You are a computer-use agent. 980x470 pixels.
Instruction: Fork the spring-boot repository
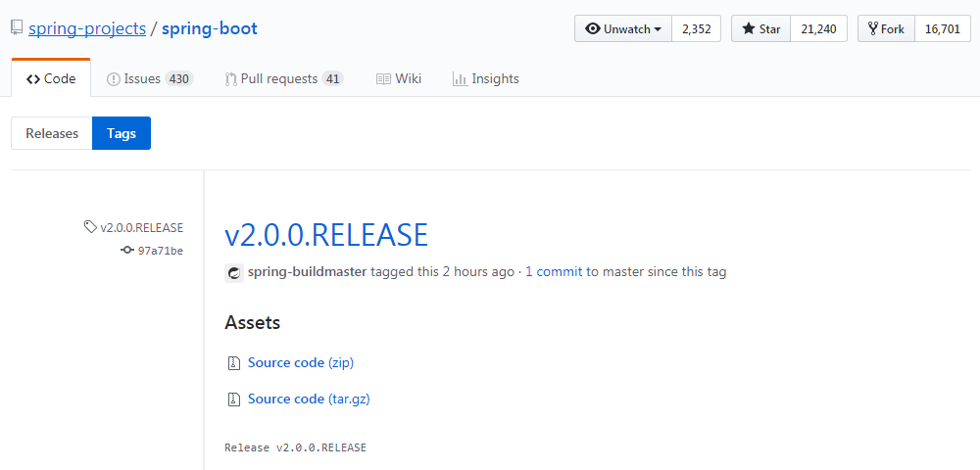tap(886, 29)
